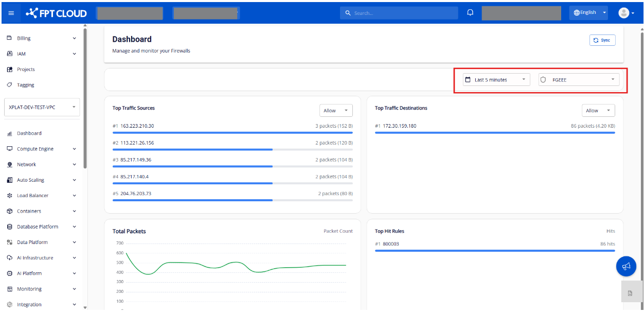This screenshot has width=644, height=313.
Task: Click the document icon at bottom right
Action: point(630,293)
